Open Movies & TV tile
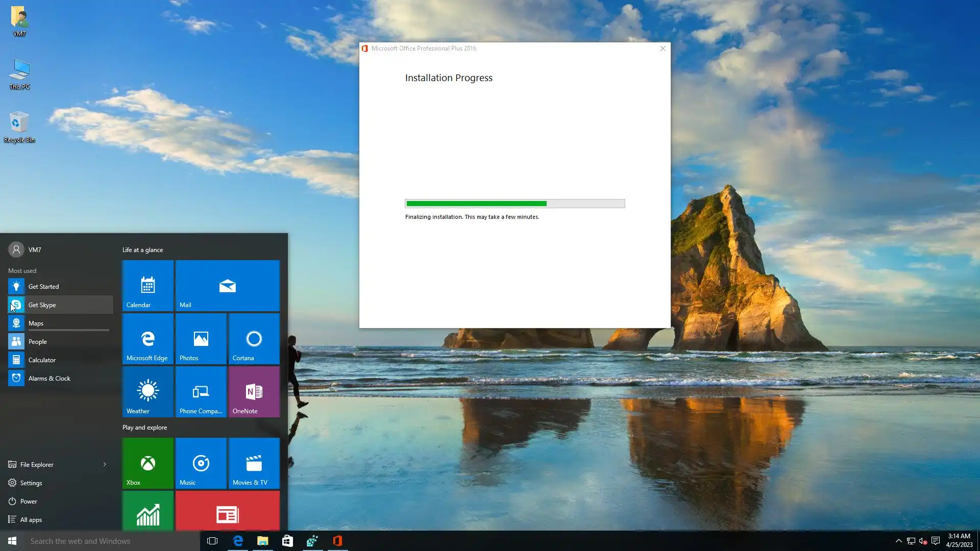This screenshot has height=551, width=980. [x=254, y=463]
